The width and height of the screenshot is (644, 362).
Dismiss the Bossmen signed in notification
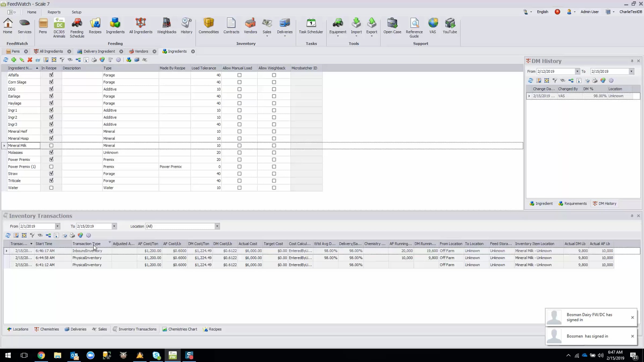click(x=632, y=336)
